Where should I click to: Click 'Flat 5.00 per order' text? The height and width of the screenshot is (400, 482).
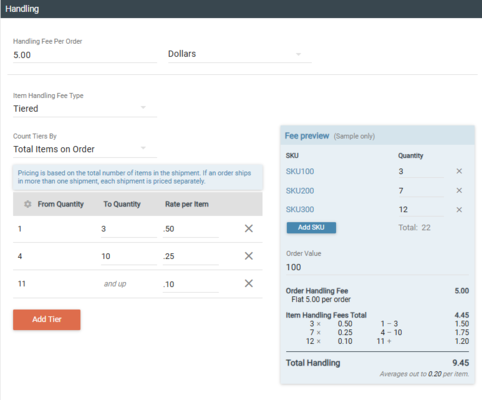coord(321,299)
